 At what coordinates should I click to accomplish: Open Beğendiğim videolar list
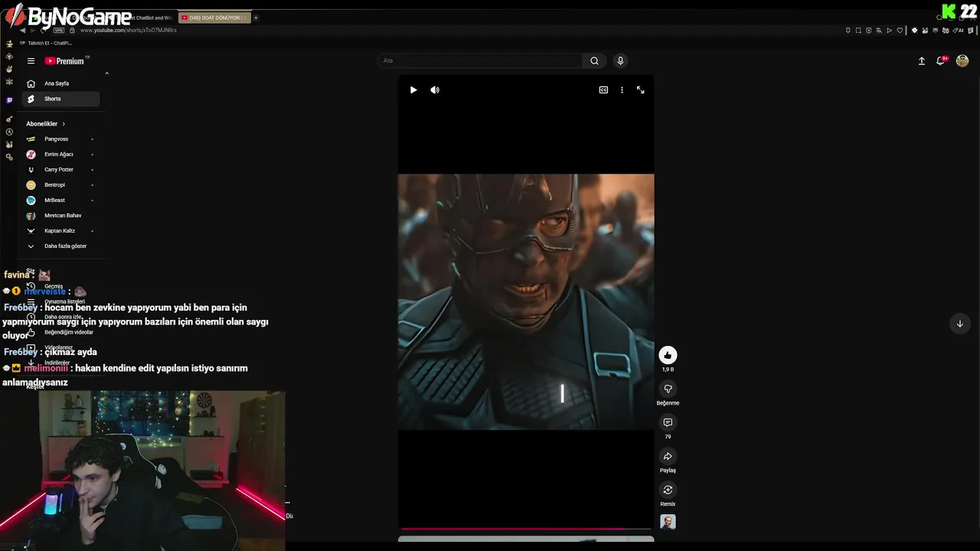pyautogui.click(x=61, y=332)
